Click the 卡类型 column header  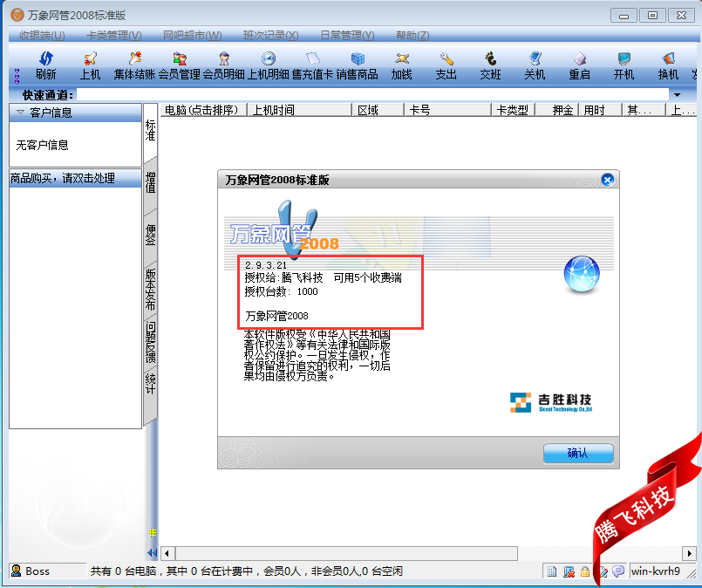coord(513,110)
